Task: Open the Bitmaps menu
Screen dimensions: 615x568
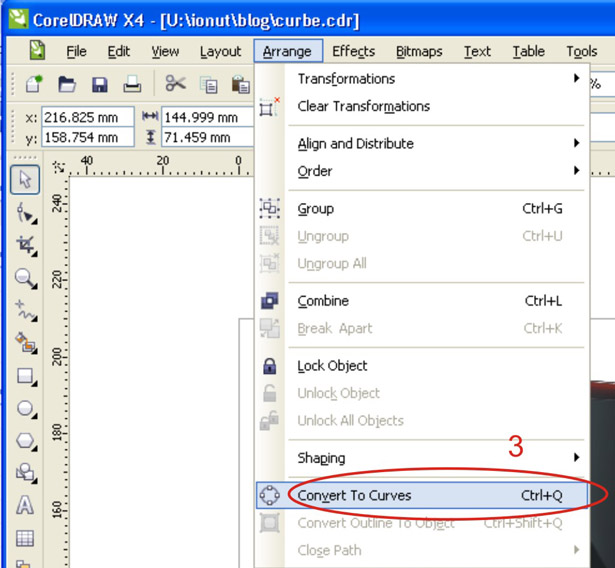Action: 419,51
